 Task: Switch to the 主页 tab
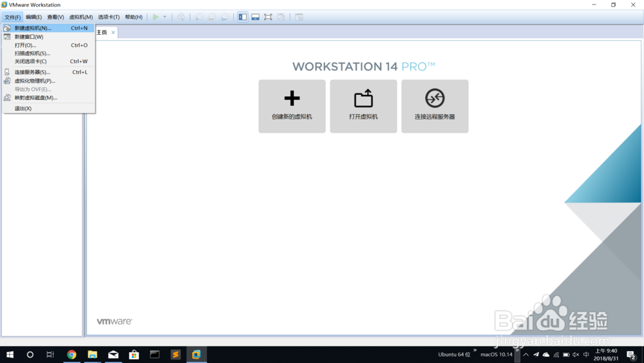click(x=102, y=32)
